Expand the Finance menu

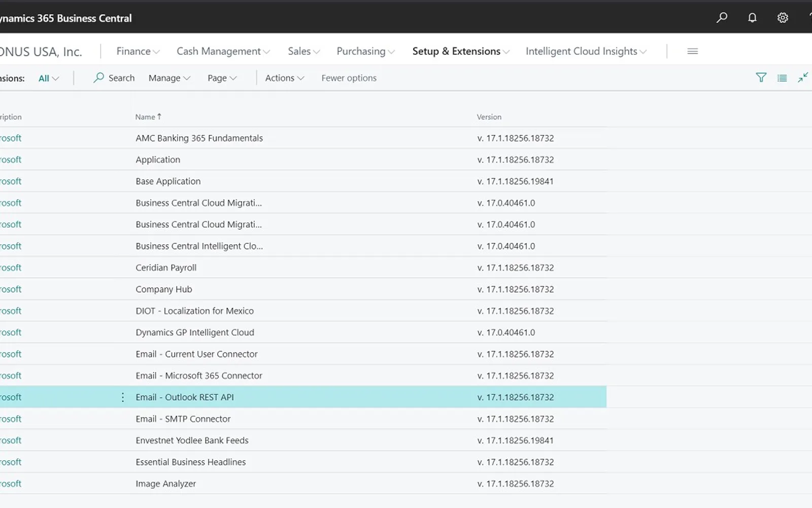pyautogui.click(x=138, y=51)
